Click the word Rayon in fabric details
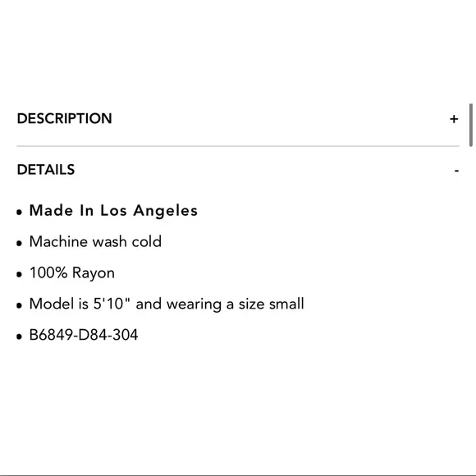Viewport: 476px width, 476px height. [x=94, y=273]
